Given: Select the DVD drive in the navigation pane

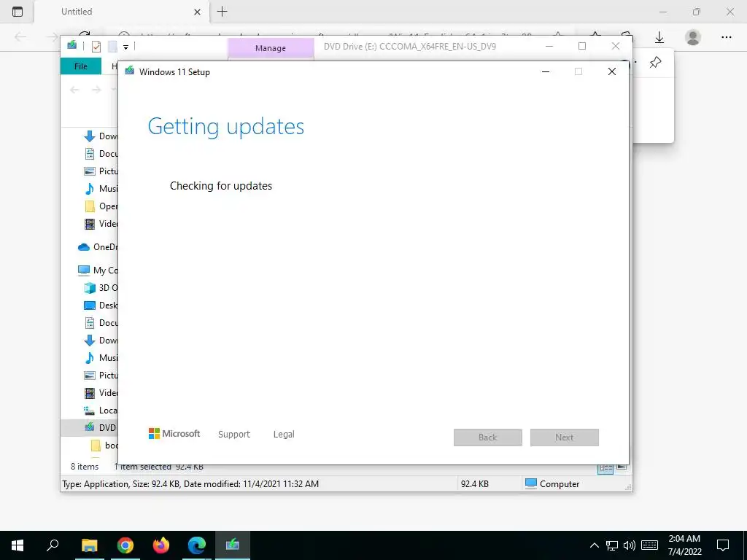Looking at the screenshot, I should [90, 427].
